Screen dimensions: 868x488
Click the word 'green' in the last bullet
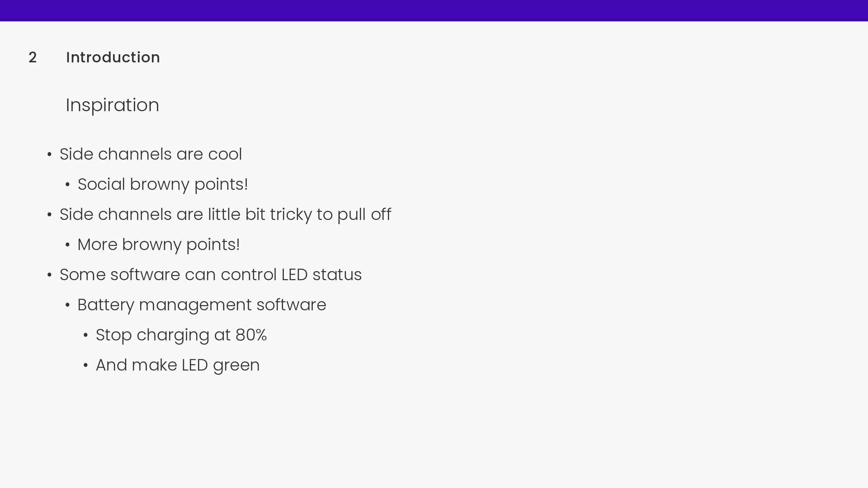point(236,366)
